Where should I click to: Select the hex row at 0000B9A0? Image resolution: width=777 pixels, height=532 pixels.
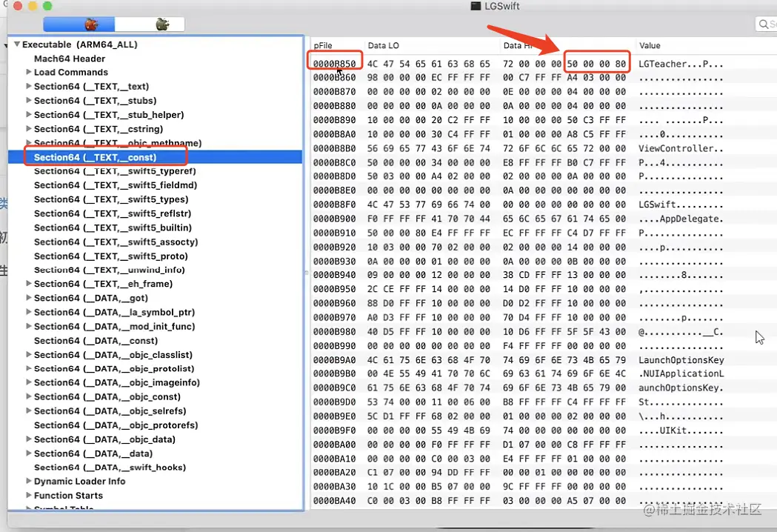[x=544, y=360]
